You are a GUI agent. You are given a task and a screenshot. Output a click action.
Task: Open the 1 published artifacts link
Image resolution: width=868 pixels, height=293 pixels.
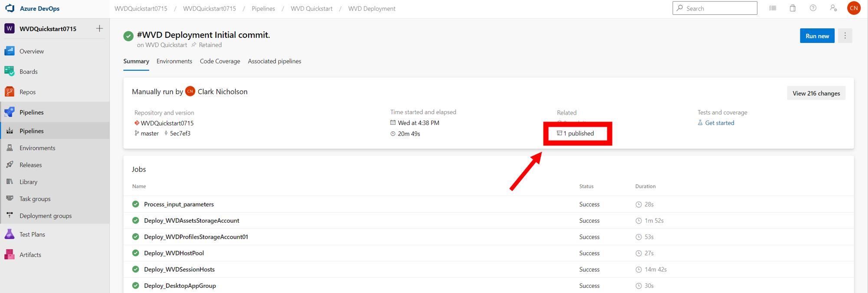[x=576, y=133]
